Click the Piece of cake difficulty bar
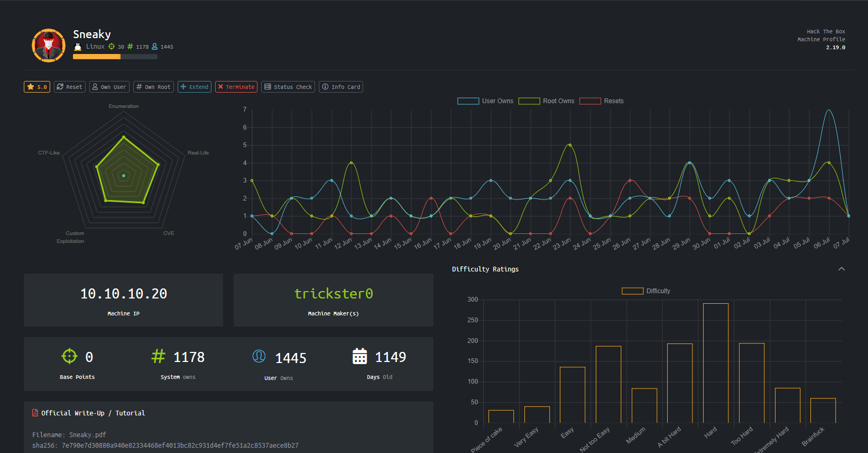 (501, 416)
